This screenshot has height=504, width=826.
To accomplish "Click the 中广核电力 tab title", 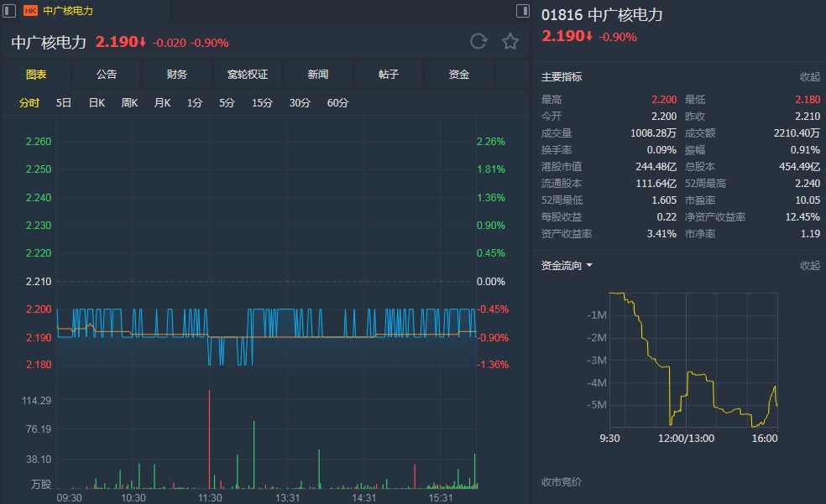I will (x=68, y=11).
